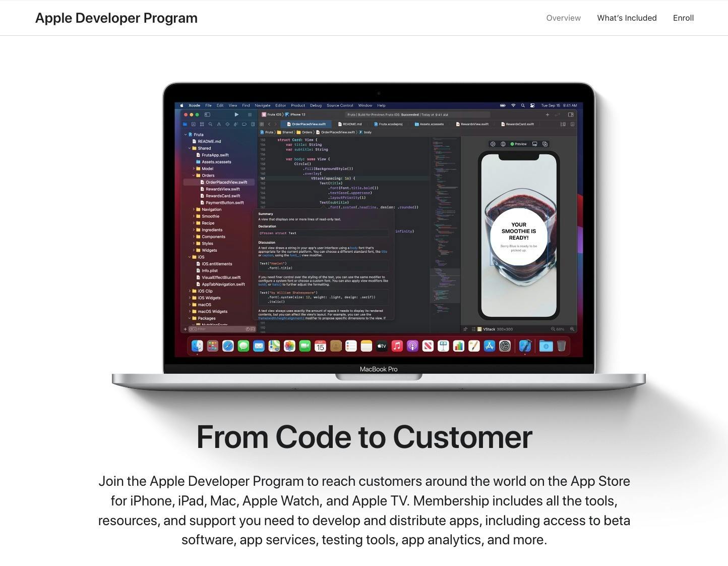Screen dimensions: 728x566
Task: Click the Library plus button in Xcode toolbar
Action: coord(548,115)
